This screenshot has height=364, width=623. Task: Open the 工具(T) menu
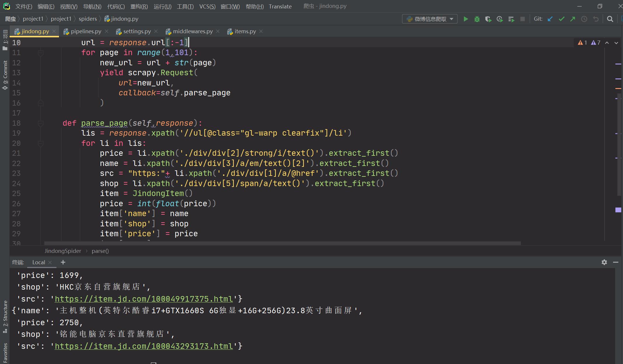coord(185,6)
